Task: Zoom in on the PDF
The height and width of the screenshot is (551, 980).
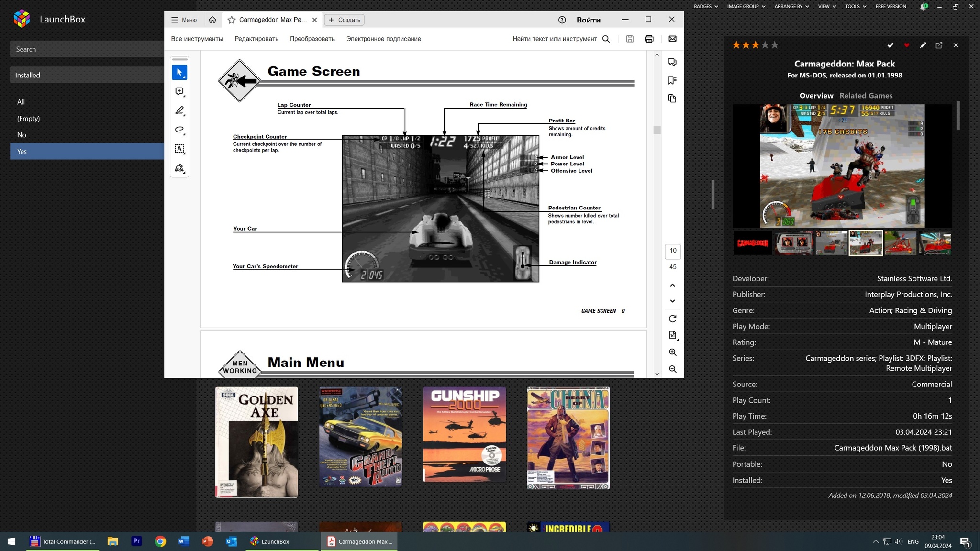Action: [x=672, y=353]
